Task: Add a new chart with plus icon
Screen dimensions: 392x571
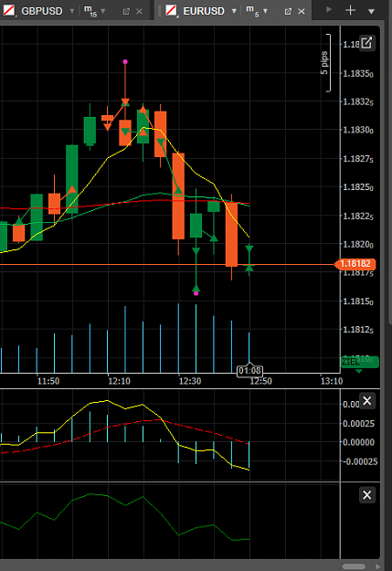Action: (350, 10)
